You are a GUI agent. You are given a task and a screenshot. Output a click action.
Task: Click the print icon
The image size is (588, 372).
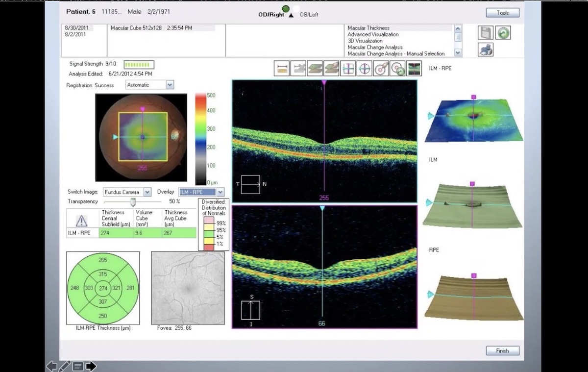pyautogui.click(x=485, y=50)
